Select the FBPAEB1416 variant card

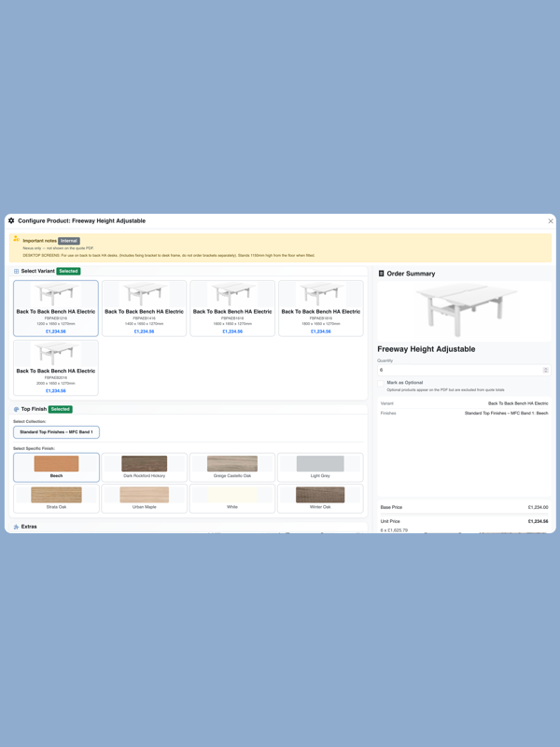click(144, 308)
